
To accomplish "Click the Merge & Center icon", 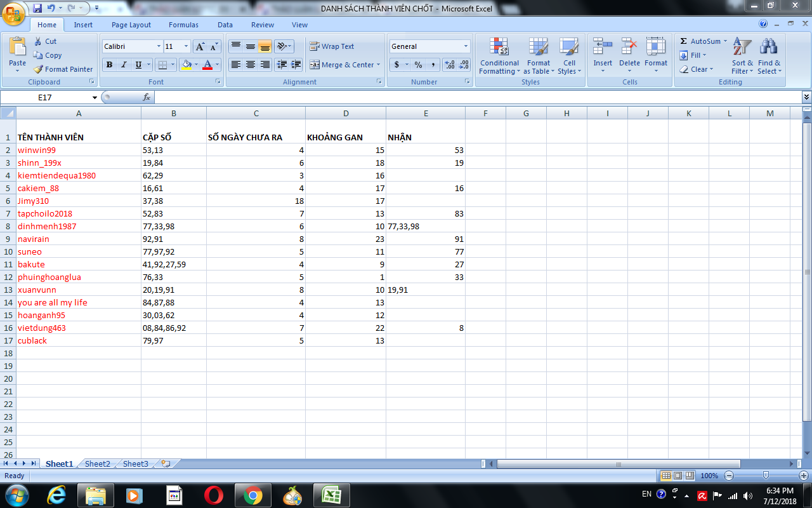I will [x=315, y=65].
